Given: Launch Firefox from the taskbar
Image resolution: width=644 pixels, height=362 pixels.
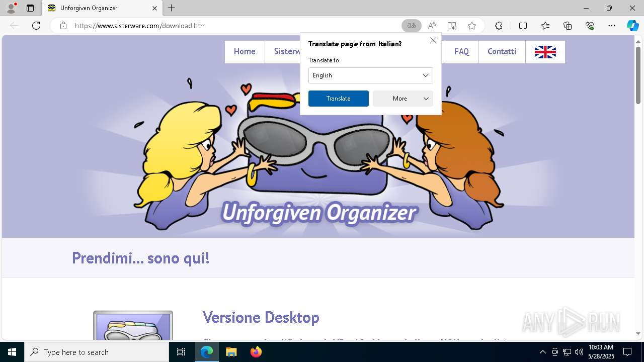Looking at the screenshot, I should [x=256, y=352].
